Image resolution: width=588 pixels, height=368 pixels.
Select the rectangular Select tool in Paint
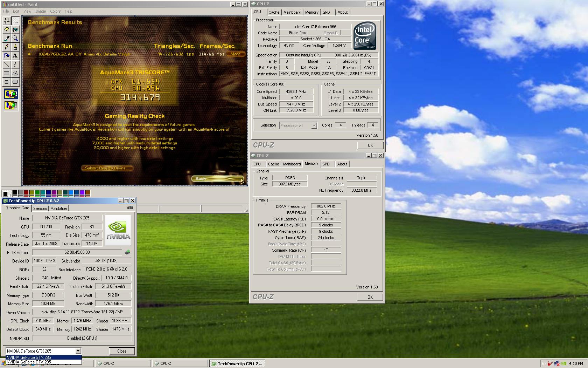pyautogui.click(x=15, y=21)
